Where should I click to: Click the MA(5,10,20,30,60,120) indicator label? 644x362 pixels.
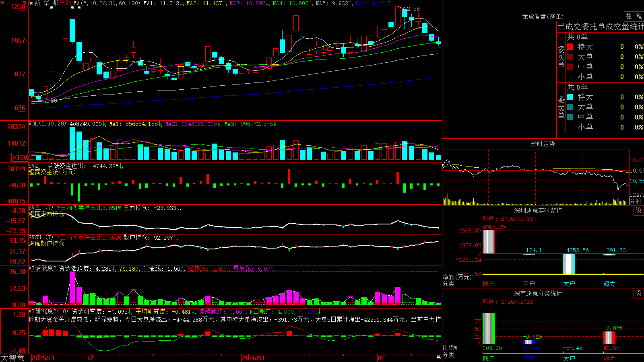click(107, 3)
